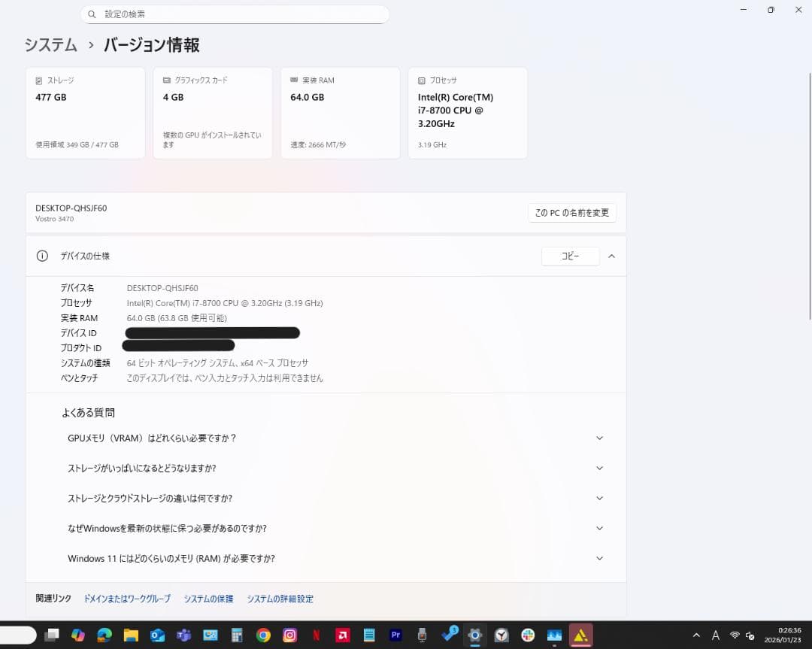
Task: Open Microsoft Teams from the taskbar
Action: pyautogui.click(x=184, y=635)
